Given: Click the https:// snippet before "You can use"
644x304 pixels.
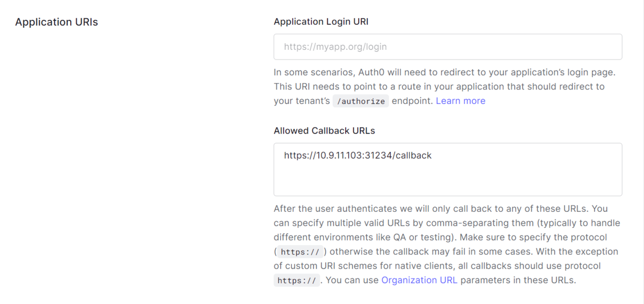Looking at the screenshot, I should 297,280.
